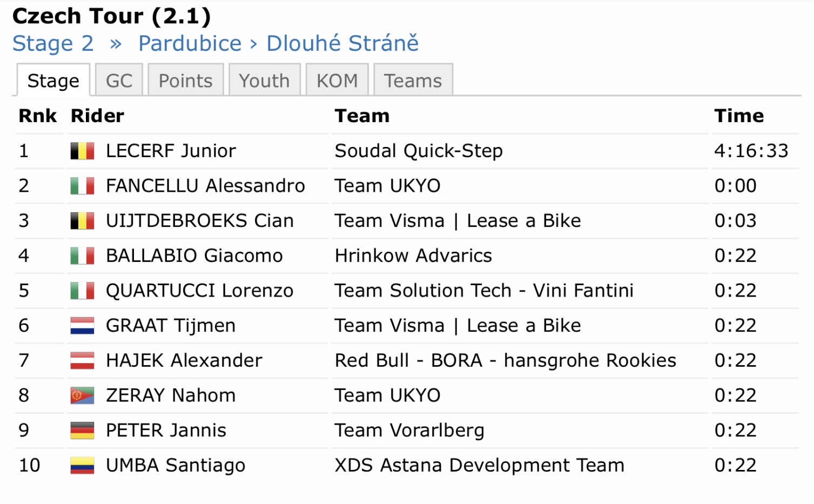Image resolution: width=814 pixels, height=504 pixels.
Task: Open the Points classification tab
Action: click(185, 80)
